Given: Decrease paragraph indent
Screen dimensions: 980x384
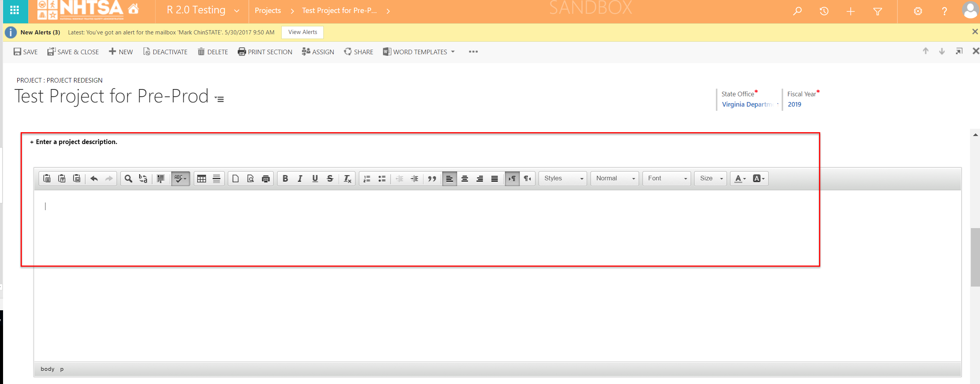Looking at the screenshot, I should [399, 178].
